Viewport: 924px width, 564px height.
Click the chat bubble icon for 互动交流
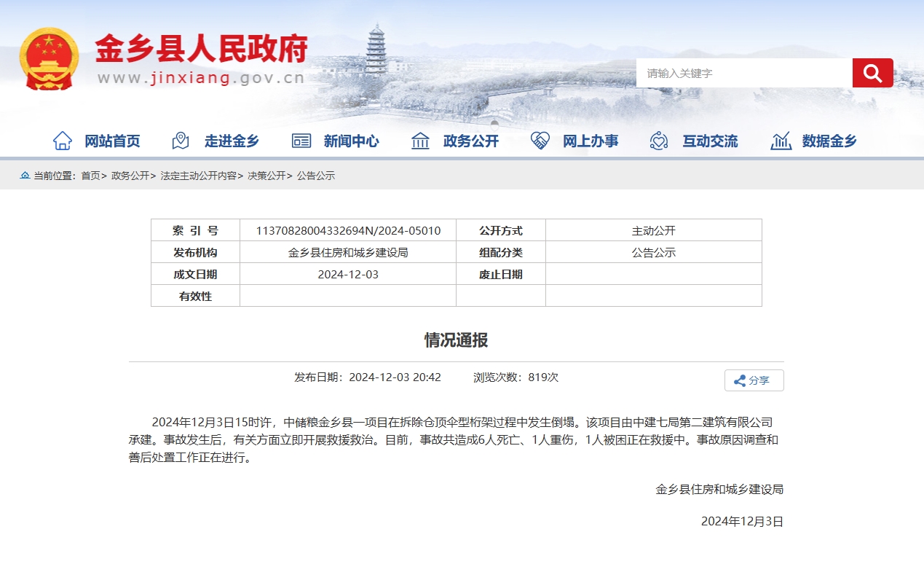660,141
